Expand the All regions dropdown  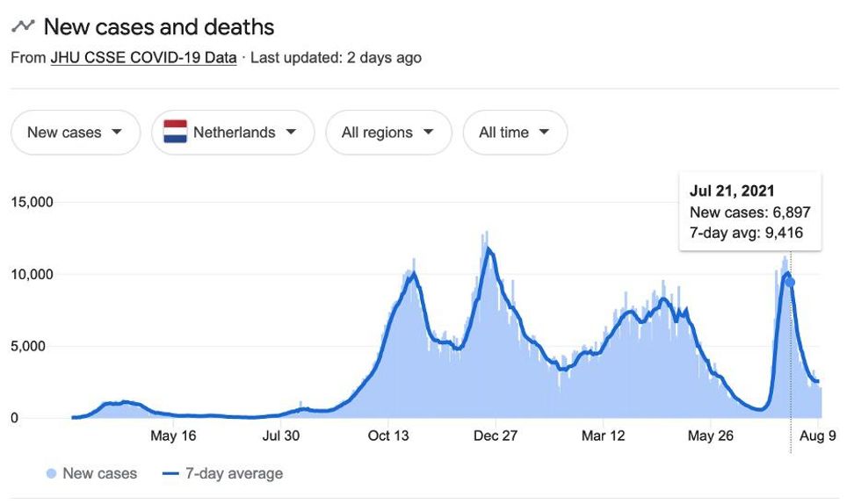[x=388, y=133]
